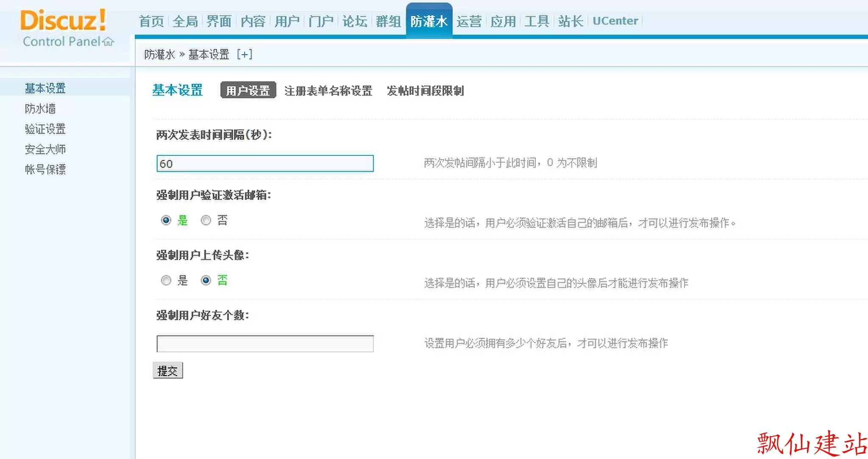Open the 首页 menu
The height and width of the screenshot is (459, 868).
click(151, 21)
